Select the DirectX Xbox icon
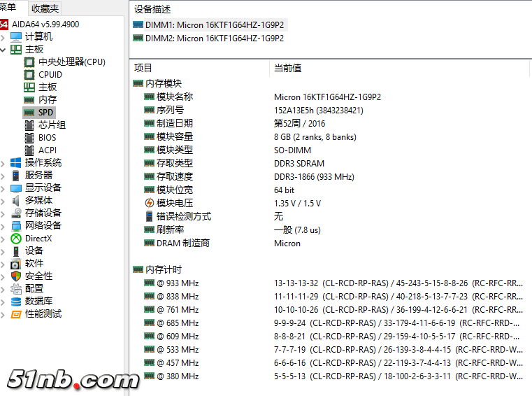Screen dimensions: 532x396 [16, 239]
